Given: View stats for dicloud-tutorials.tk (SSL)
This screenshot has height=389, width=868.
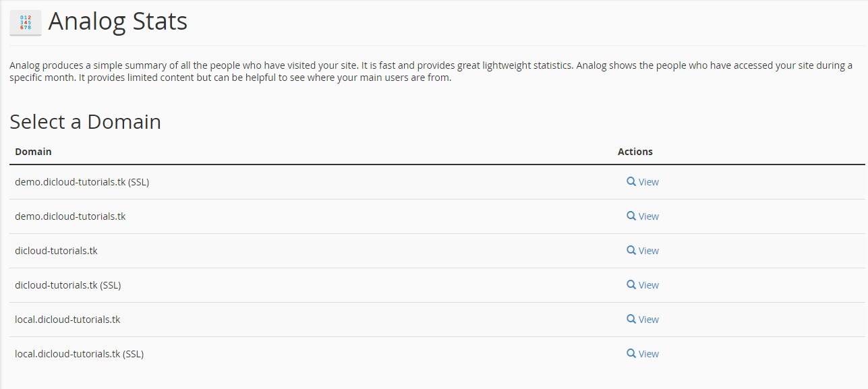Looking at the screenshot, I should (x=649, y=285).
